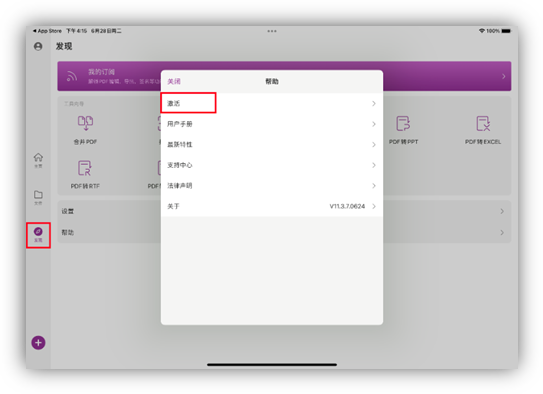Tap the purple plus add button

(x=38, y=343)
